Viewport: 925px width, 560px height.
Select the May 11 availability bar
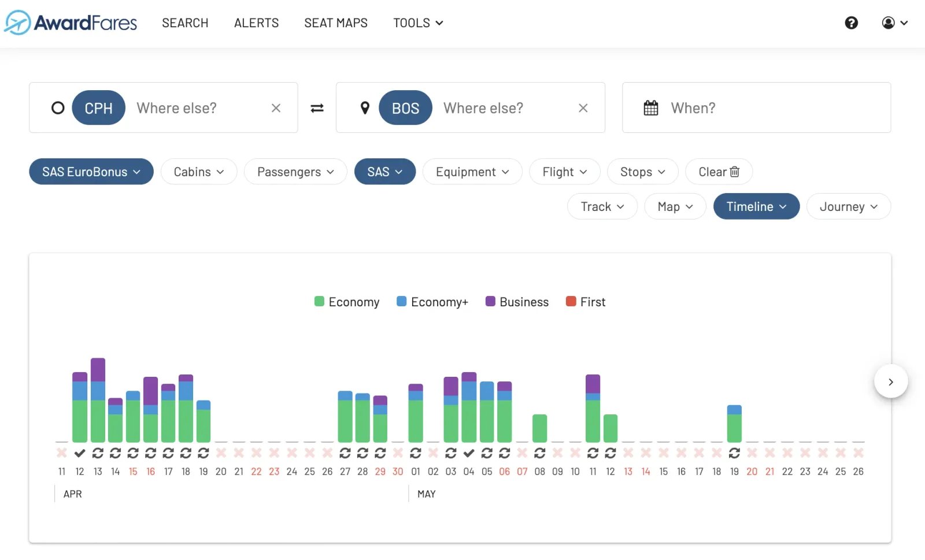point(593,408)
